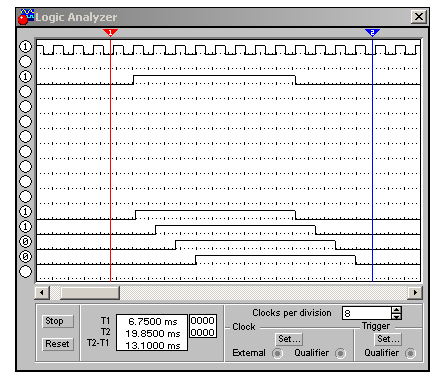Click the Logic Analyzer title bar icon
The height and width of the screenshot is (383, 443).
(x=26, y=17)
